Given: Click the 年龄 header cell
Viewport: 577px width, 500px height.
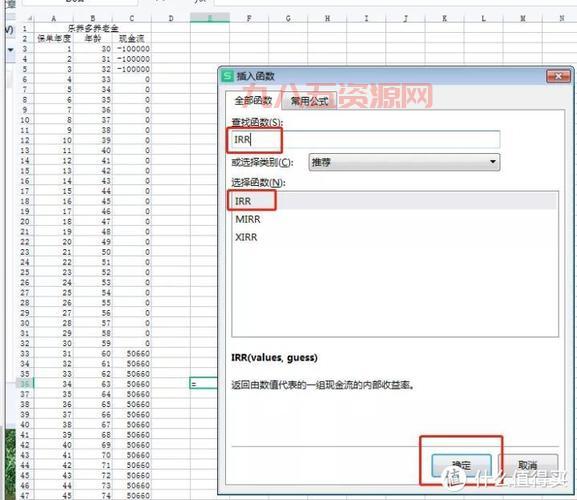Looking at the screenshot, I should point(93,39).
